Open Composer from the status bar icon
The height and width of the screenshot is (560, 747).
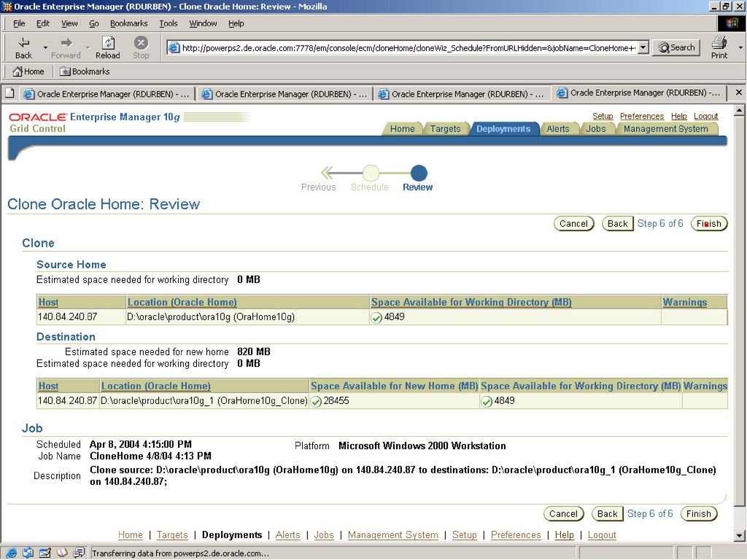click(x=44, y=553)
